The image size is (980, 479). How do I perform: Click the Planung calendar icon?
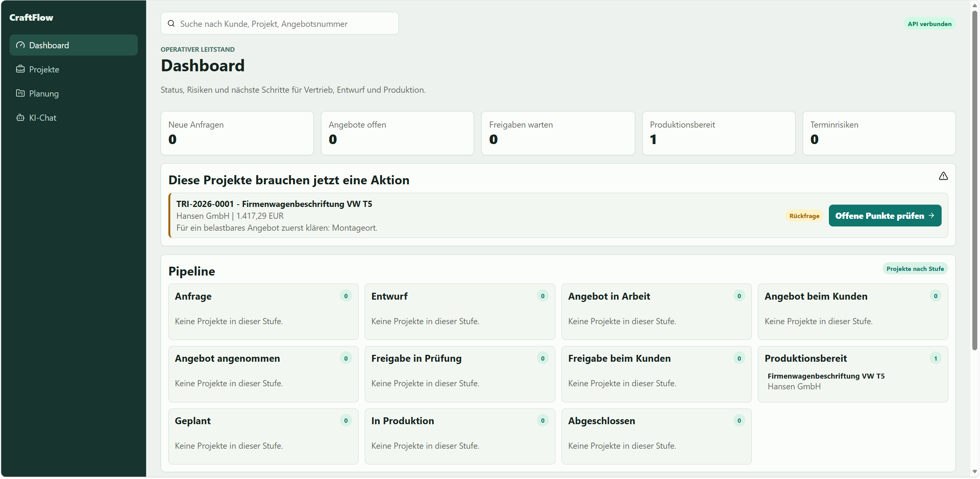pyautogui.click(x=20, y=94)
